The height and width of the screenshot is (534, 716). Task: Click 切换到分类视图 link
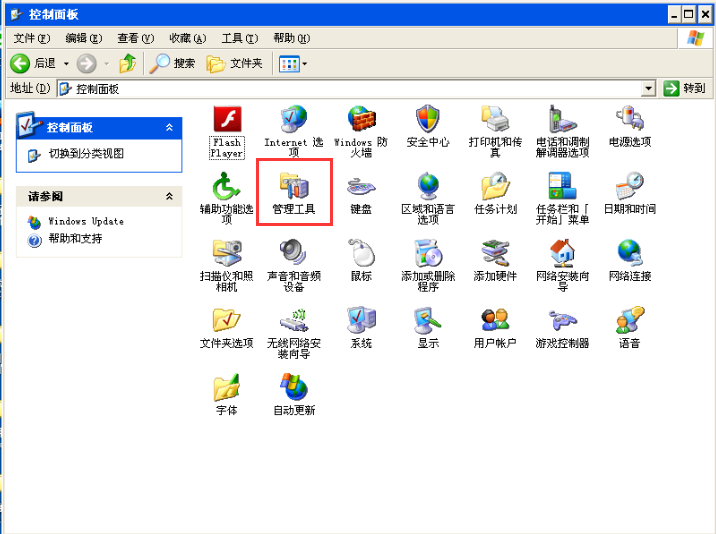tap(86, 154)
